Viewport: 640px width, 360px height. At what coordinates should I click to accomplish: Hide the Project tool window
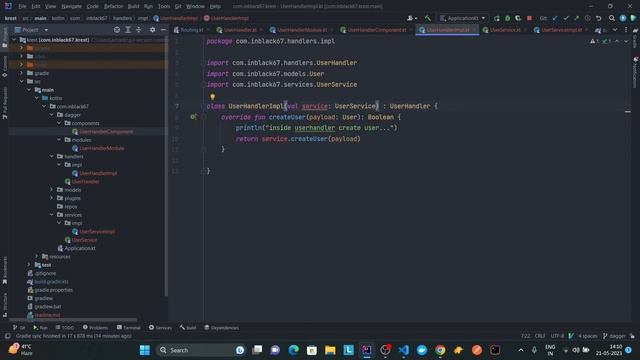click(x=163, y=30)
